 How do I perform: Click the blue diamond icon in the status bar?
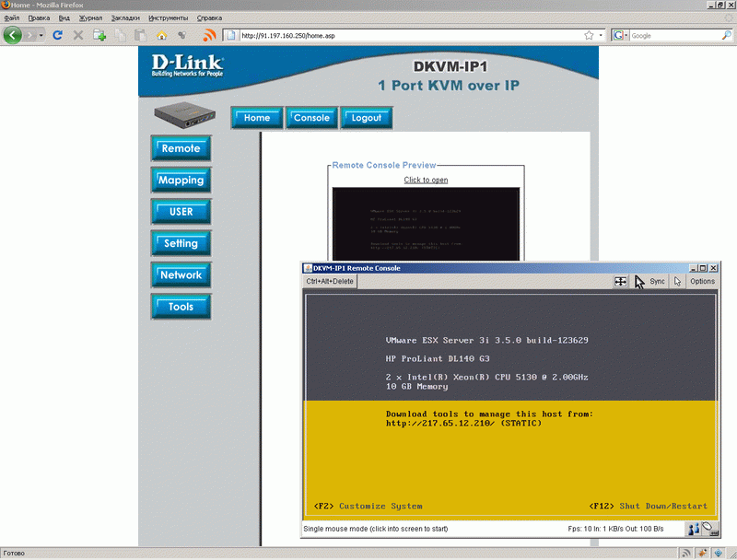(719, 553)
